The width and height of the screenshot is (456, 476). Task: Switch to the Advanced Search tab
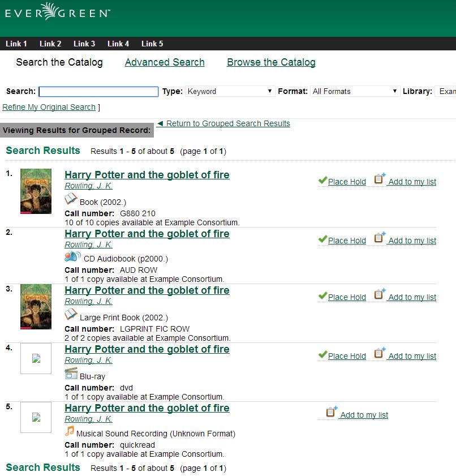[164, 62]
